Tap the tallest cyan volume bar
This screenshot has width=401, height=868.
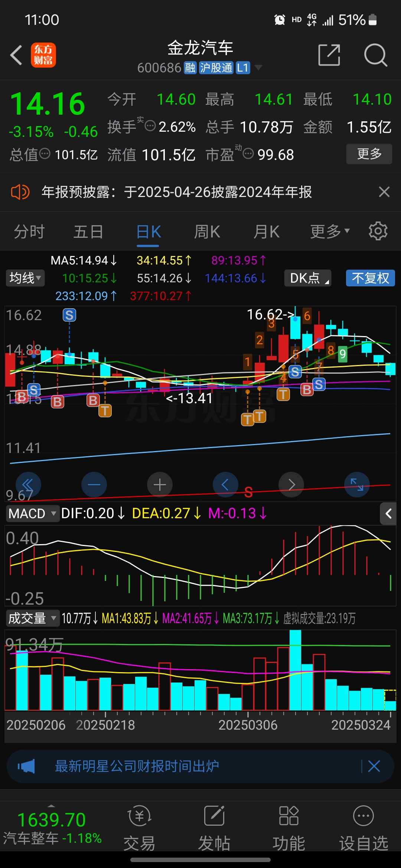(295, 670)
